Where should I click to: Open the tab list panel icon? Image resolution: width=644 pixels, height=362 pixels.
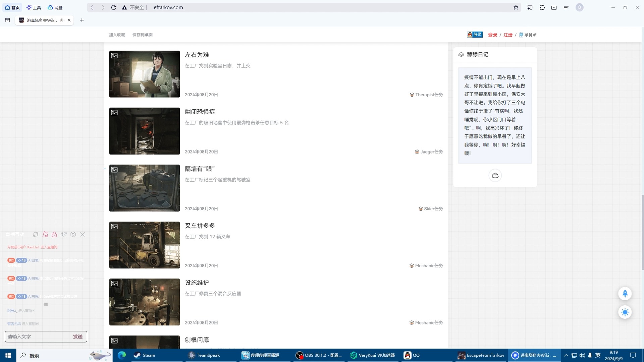[7, 20]
